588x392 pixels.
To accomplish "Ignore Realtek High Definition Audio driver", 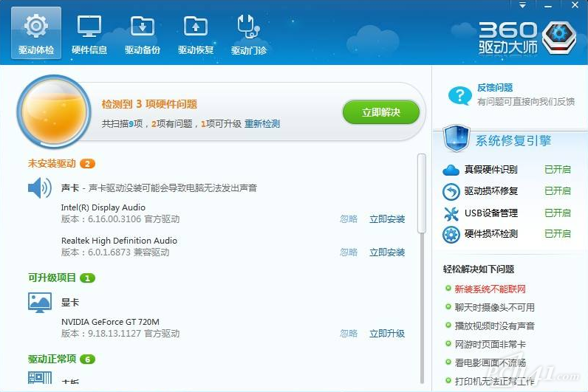I will coord(349,252).
